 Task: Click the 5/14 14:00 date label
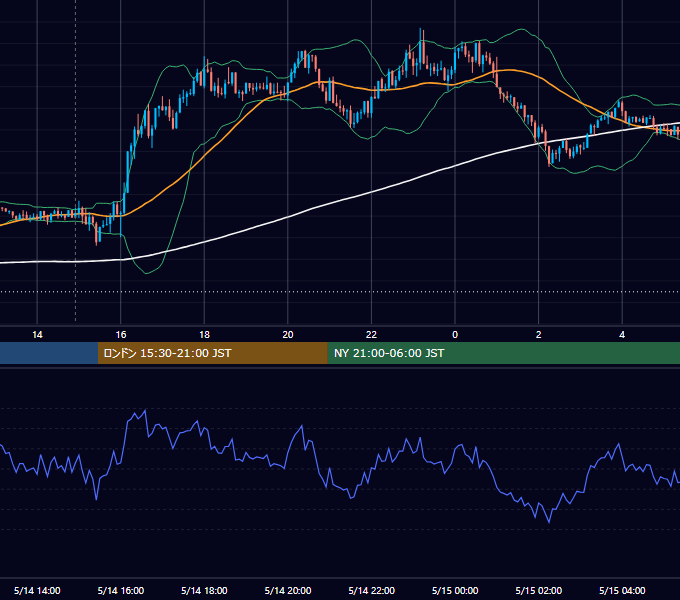point(37,590)
